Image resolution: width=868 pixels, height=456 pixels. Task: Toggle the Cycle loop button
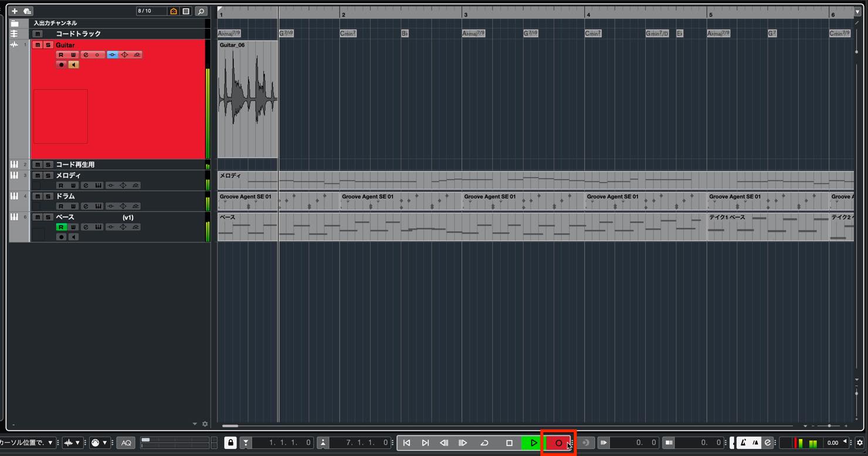click(x=484, y=443)
